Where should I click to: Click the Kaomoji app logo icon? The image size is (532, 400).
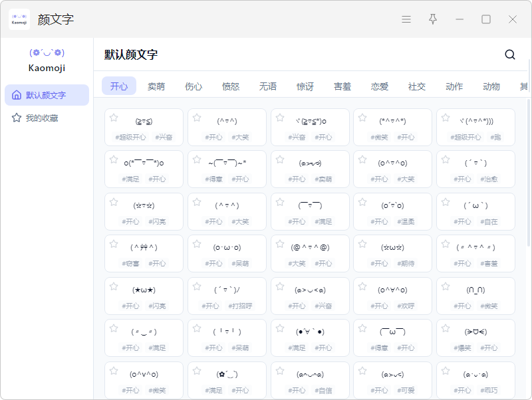[x=19, y=19]
